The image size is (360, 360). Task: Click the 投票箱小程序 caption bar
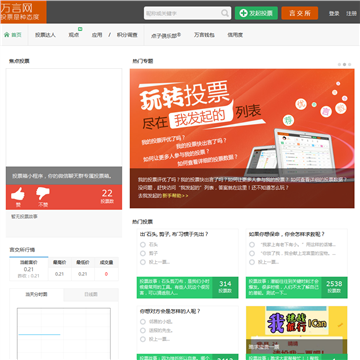point(64,176)
